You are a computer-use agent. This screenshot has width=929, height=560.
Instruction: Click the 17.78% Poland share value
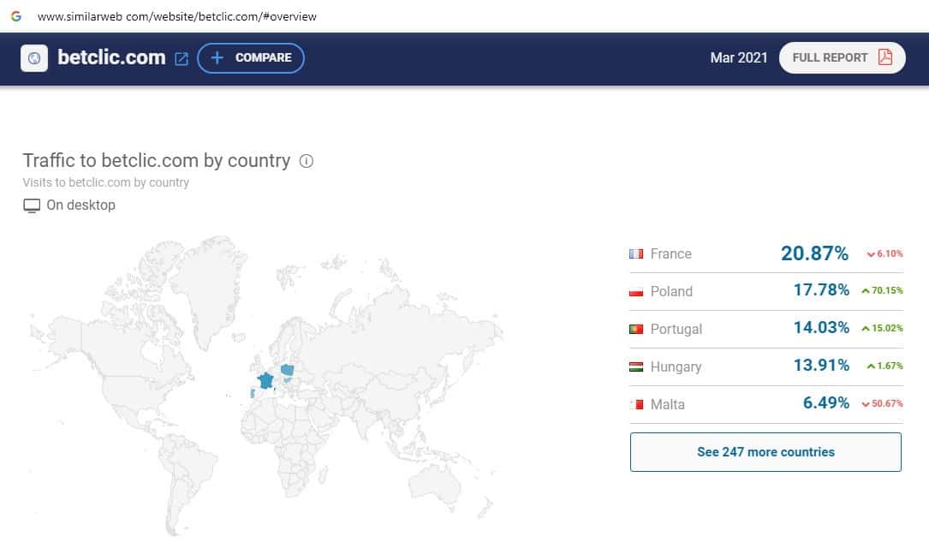pyautogui.click(x=821, y=290)
